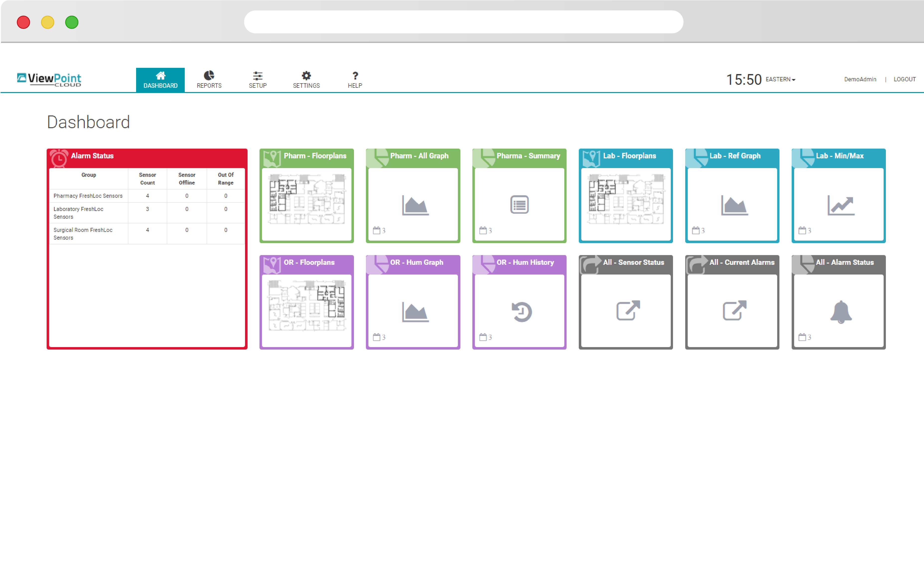
Task: Open the Settings menu
Action: pyautogui.click(x=306, y=80)
